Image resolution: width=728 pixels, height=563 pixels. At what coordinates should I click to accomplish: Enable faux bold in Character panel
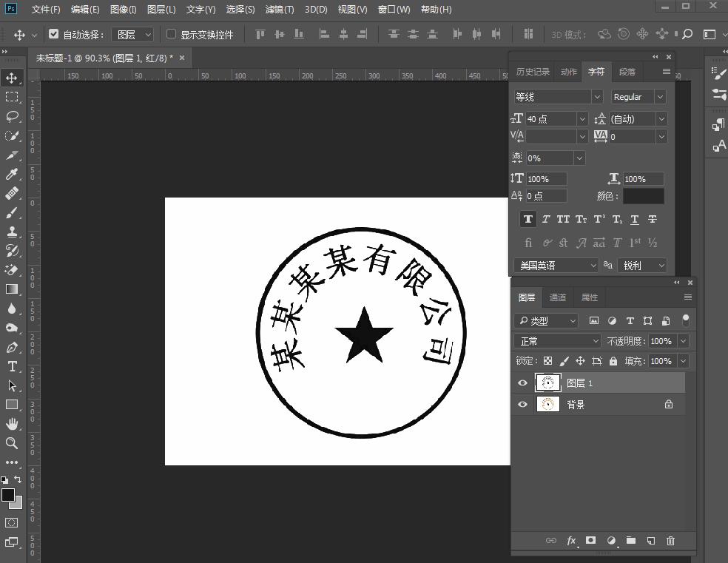(x=528, y=219)
